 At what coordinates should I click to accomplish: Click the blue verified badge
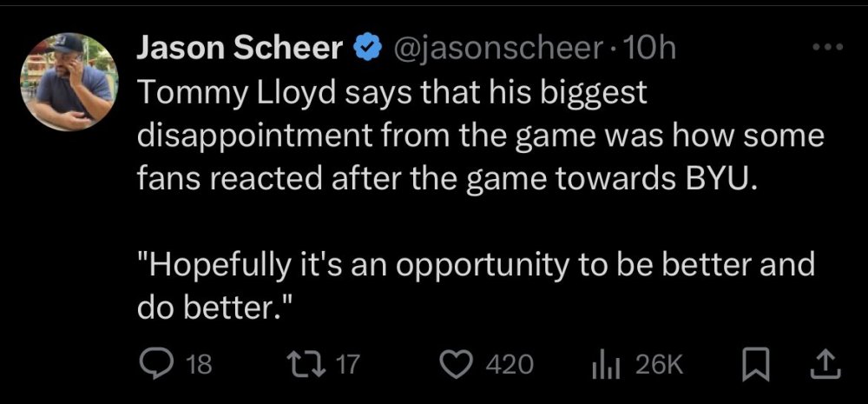(366, 50)
